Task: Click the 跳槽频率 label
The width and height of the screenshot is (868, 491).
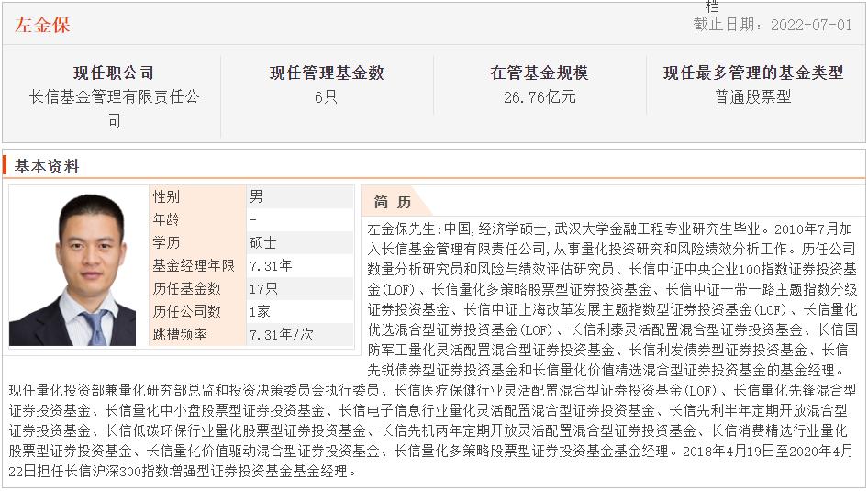Action: [x=180, y=334]
